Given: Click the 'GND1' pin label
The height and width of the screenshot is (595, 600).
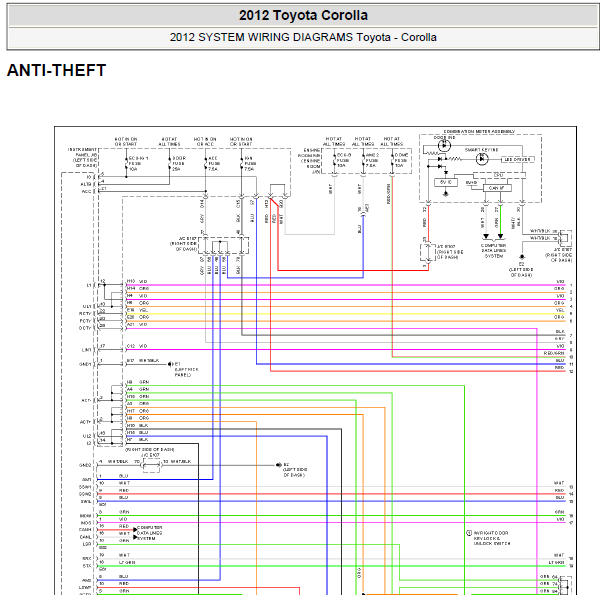Looking at the screenshot, I should pos(85,364).
